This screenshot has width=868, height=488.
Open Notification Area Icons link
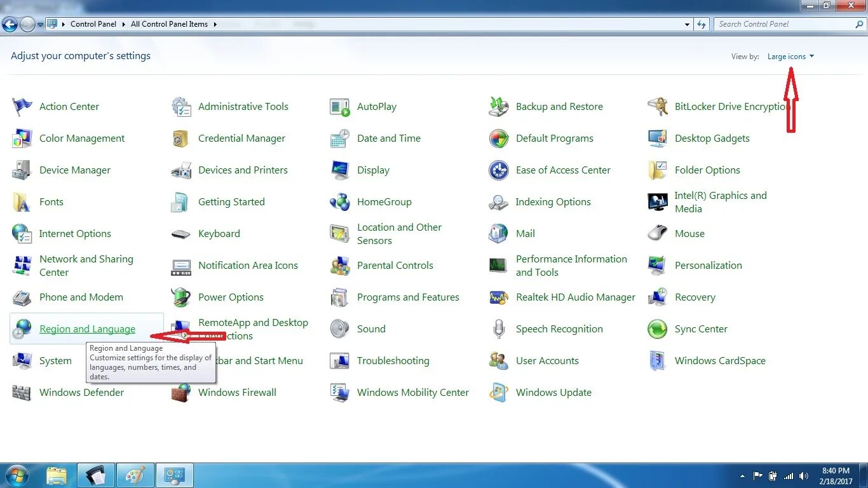click(x=248, y=266)
